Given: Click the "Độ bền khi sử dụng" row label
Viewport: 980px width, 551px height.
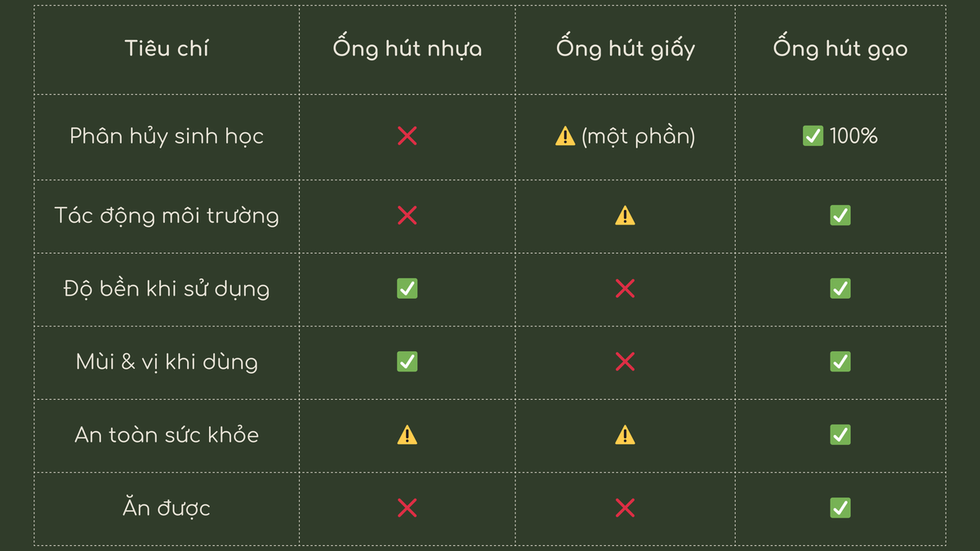Looking at the screenshot, I should pos(167,288).
